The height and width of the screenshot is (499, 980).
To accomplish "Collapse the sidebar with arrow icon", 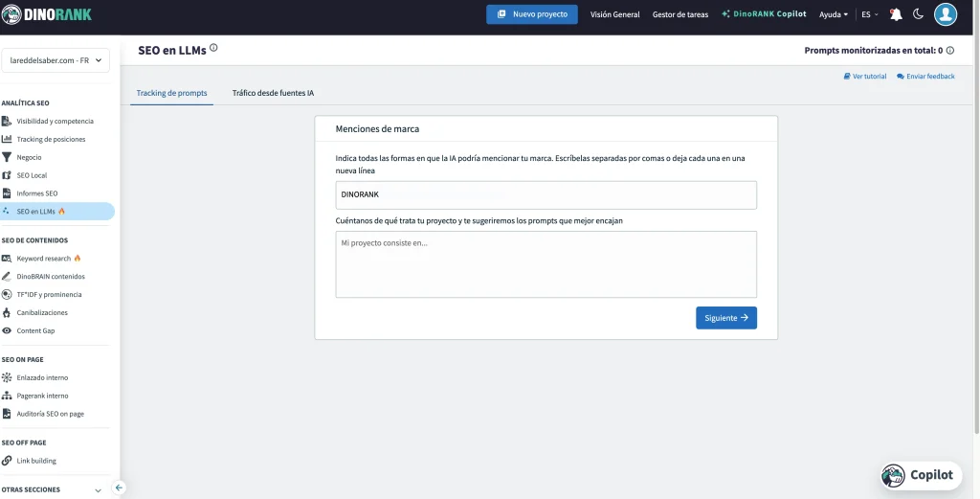I will [120, 488].
